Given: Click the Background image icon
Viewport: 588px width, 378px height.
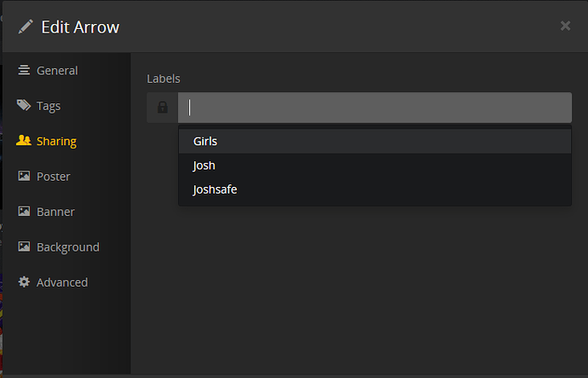Looking at the screenshot, I should pos(24,247).
